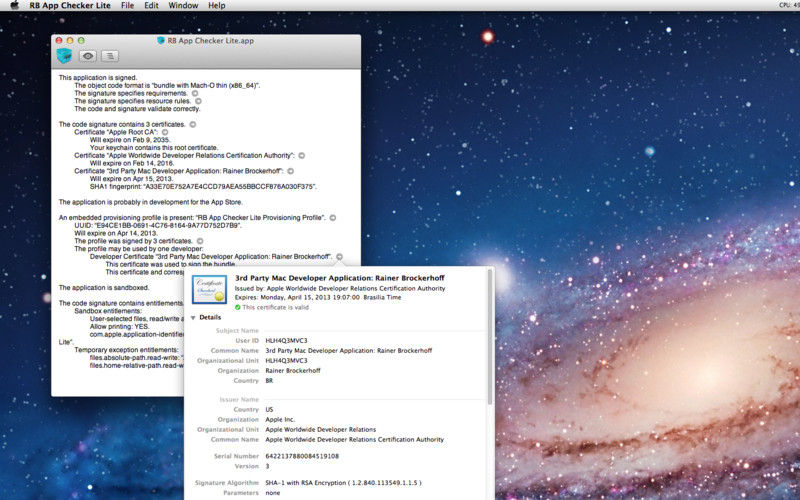This screenshot has width=800, height=500.
Task: Click 'Issued by: Apple Worldwide Developer Relations' line
Action: [340, 288]
